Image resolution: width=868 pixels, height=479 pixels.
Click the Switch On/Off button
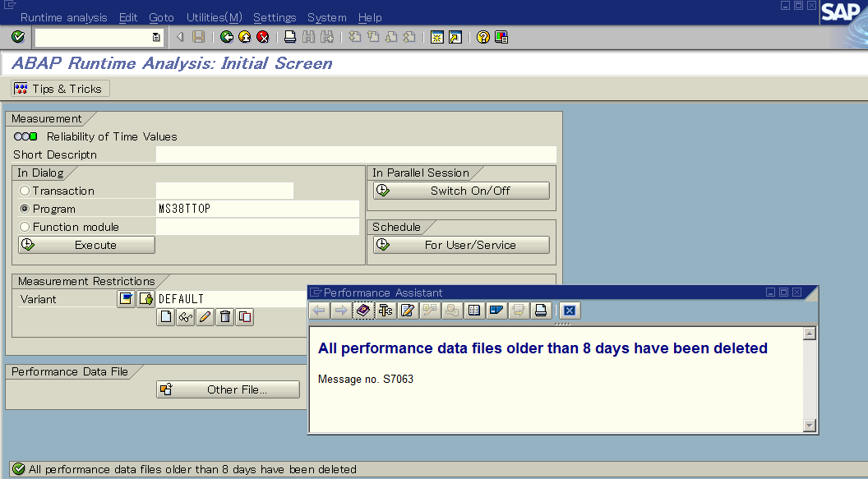pyautogui.click(x=462, y=191)
